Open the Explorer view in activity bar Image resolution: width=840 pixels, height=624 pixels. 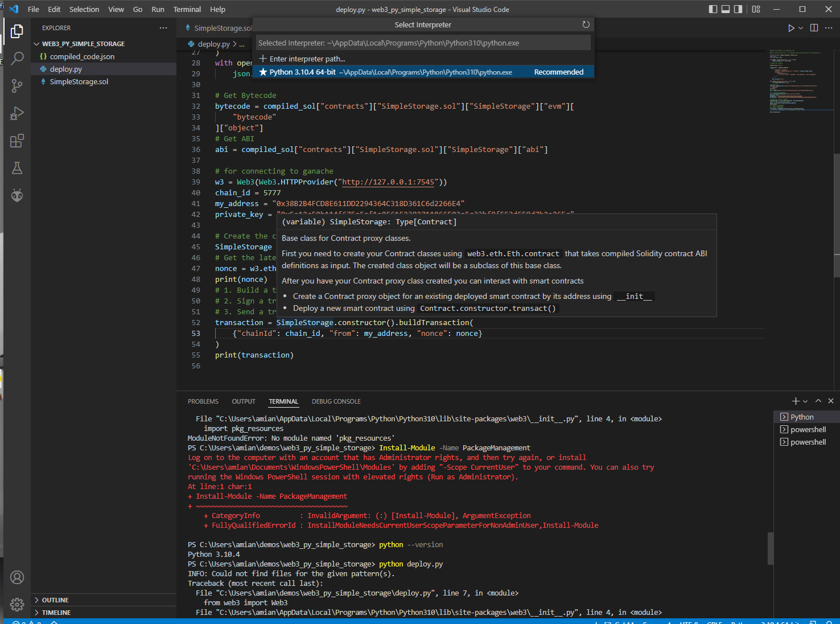click(x=17, y=31)
